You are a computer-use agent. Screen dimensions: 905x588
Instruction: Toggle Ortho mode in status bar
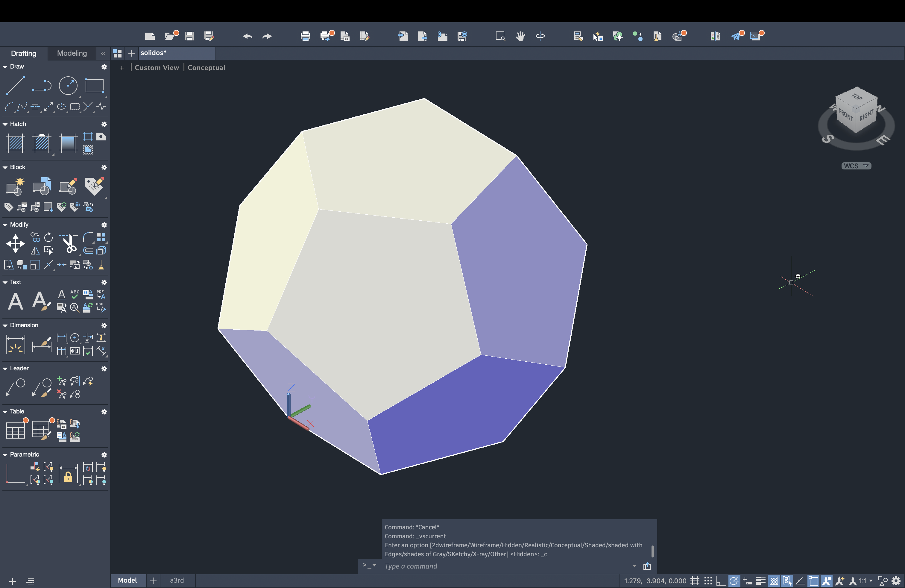click(721, 581)
